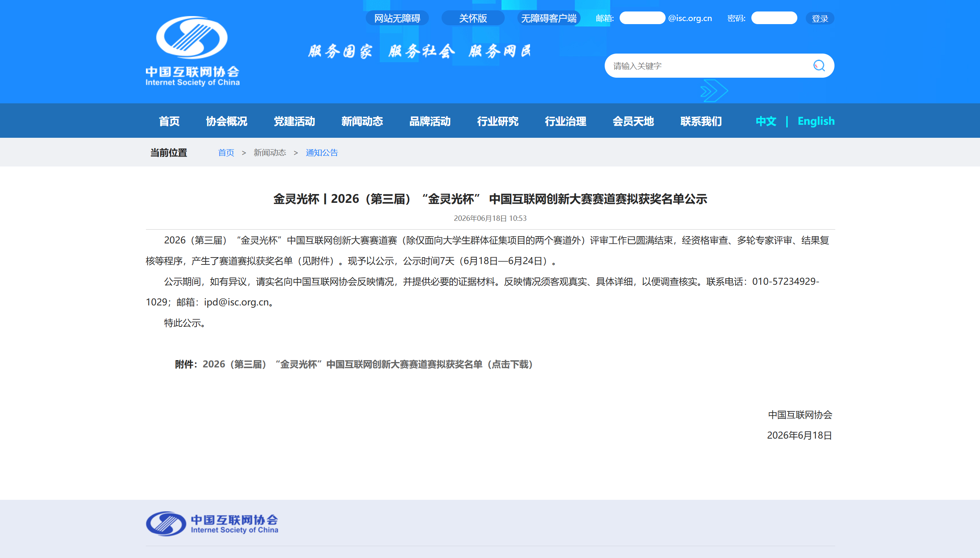The height and width of the screenshot is (558, 980).
Task: Click the @isc.org.cn domain text
Action: point(690,18)
